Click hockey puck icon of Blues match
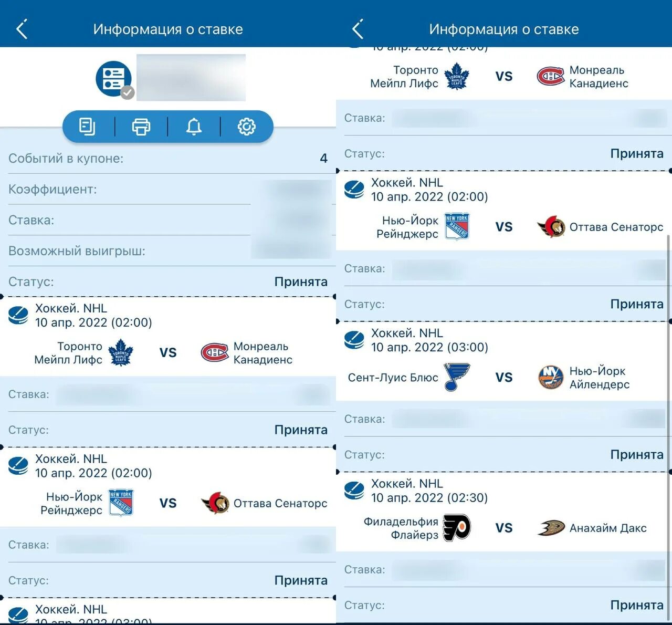The width and height of the screenshot is (672, 625). pyautogui.click(x=354, y=340)
